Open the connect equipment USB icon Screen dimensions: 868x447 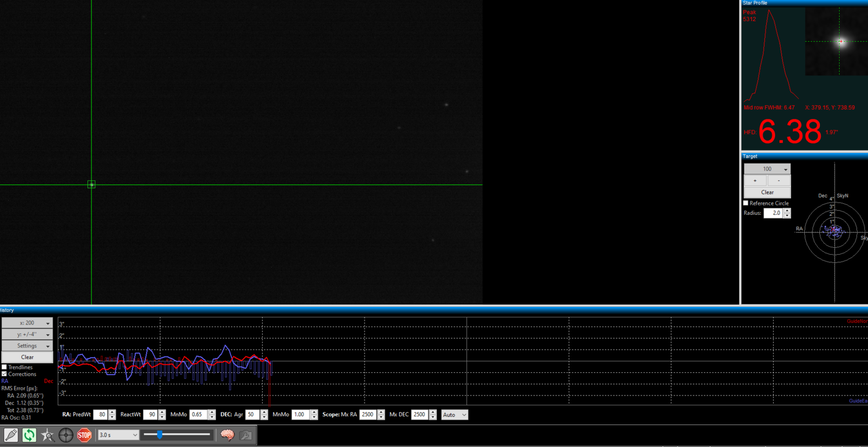[x=11, y=435]
